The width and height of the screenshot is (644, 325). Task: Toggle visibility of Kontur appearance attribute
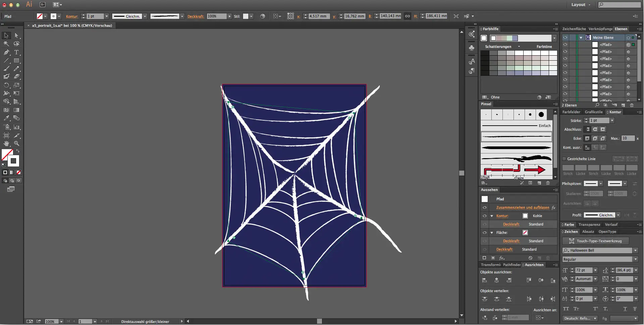click(485, 216)
